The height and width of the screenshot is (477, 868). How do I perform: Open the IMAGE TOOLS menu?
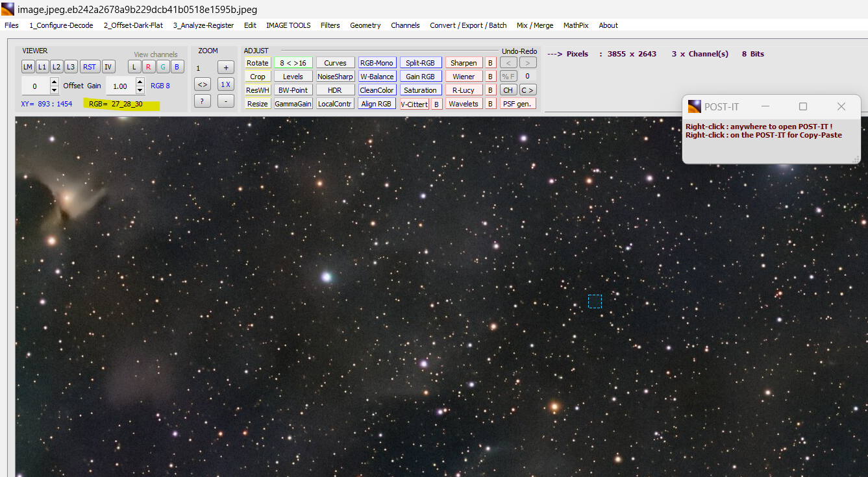[x=288, y=25]
